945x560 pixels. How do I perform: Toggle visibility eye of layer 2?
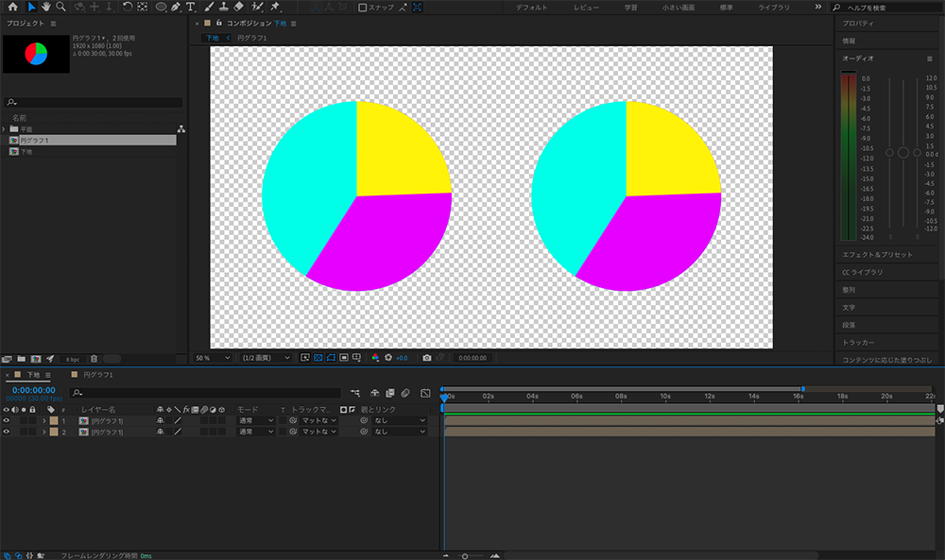(x=6, y=432)
